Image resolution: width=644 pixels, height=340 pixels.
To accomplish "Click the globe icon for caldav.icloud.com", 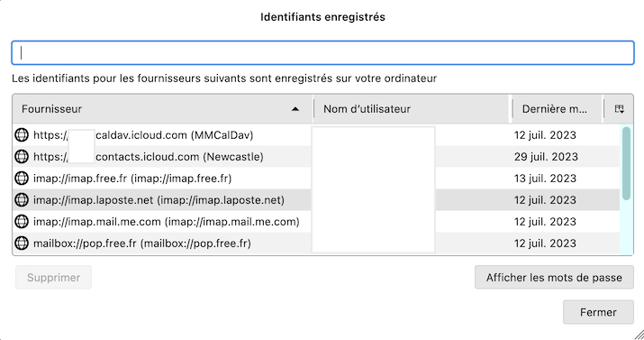I will click(22, 135).
